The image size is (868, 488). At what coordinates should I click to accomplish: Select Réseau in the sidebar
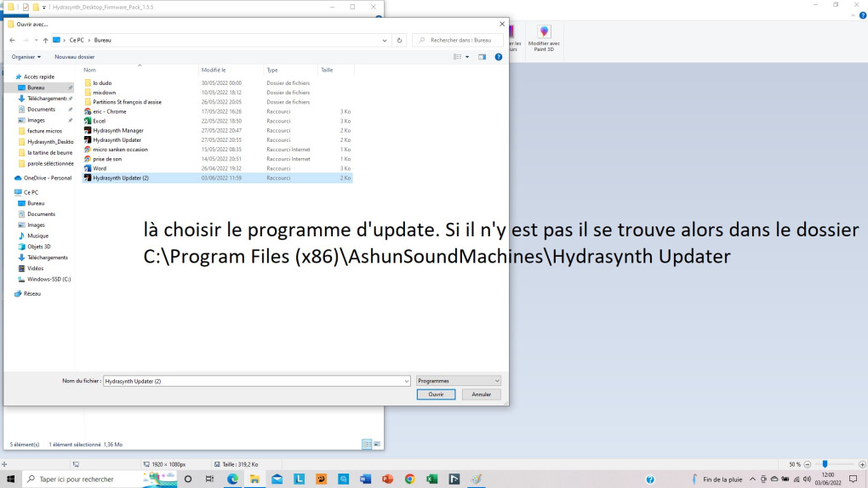32,294
